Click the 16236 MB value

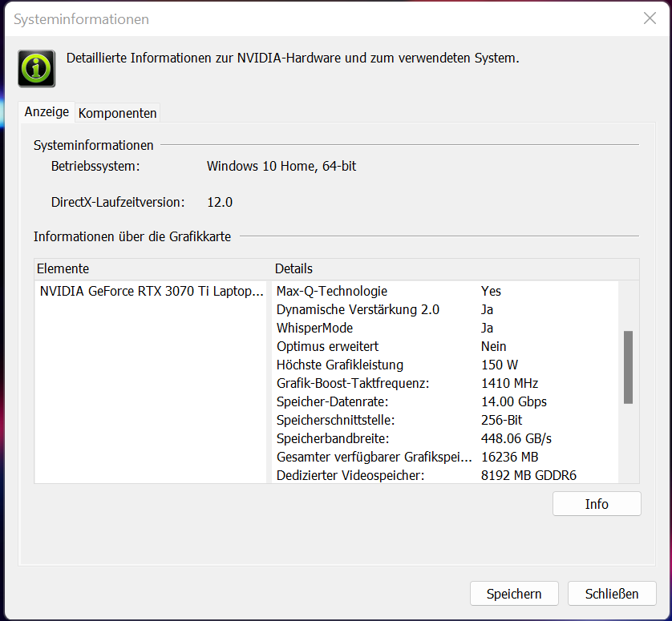509,457
